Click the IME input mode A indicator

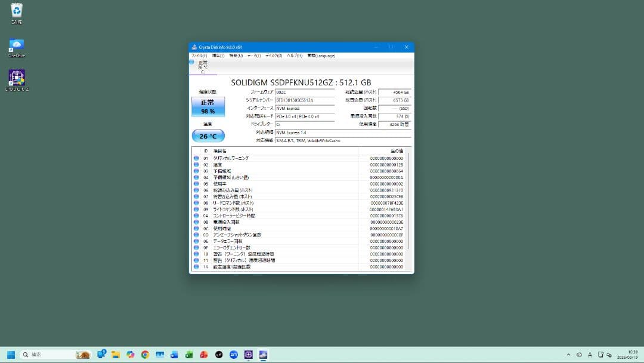590,355
